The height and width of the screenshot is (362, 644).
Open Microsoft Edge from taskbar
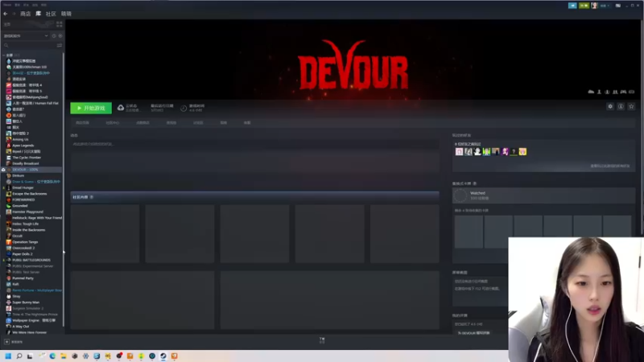(x=52, y=356)
